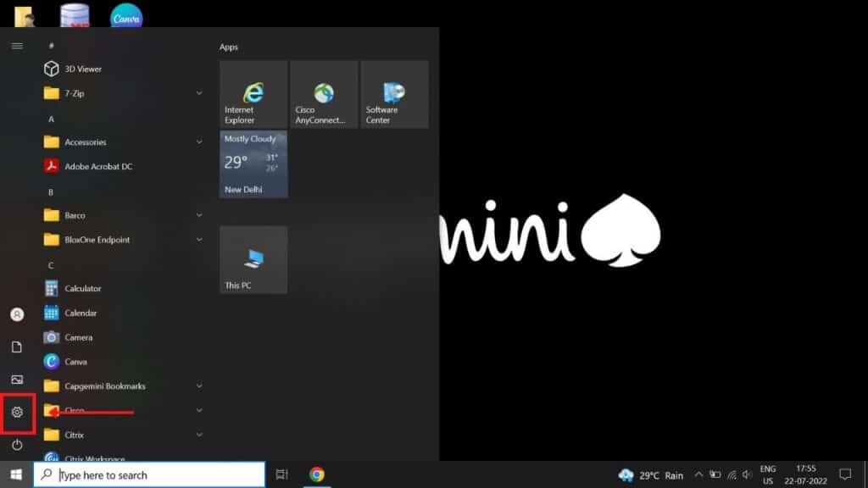
Task: Click the user account icon
Action: 17,314
